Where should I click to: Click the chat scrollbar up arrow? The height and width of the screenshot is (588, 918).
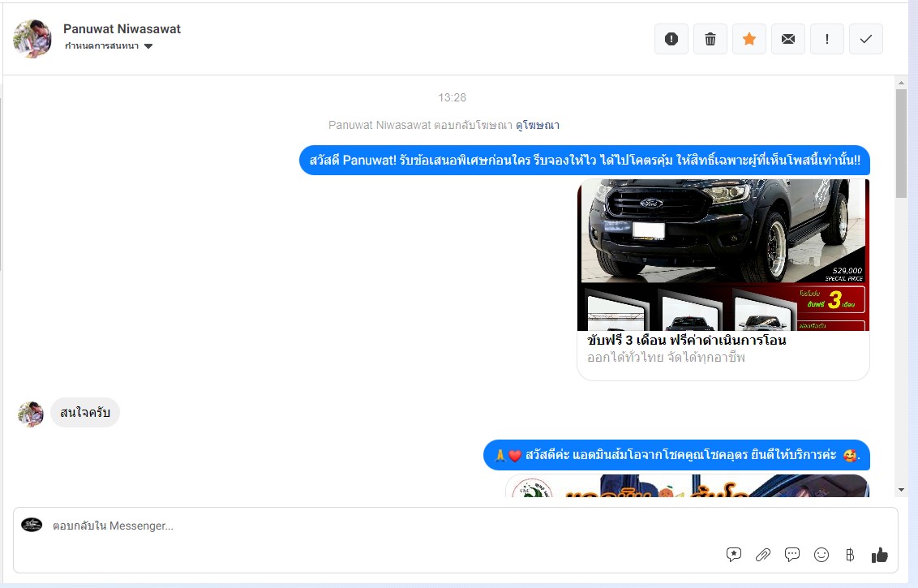(x=901, y=83)
